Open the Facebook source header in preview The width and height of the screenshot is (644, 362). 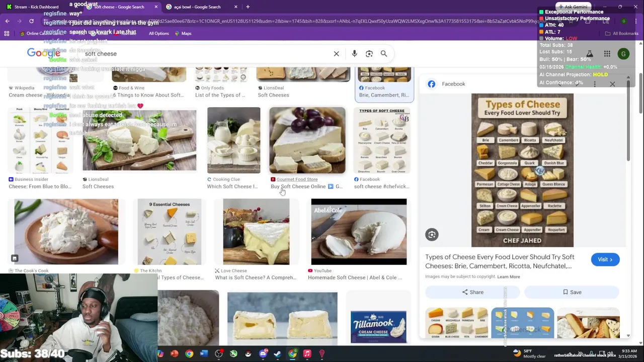446,84
